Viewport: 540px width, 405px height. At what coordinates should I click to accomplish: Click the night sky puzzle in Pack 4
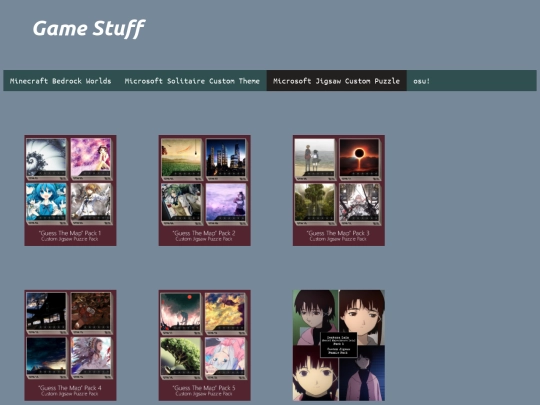tap(46, 359)
